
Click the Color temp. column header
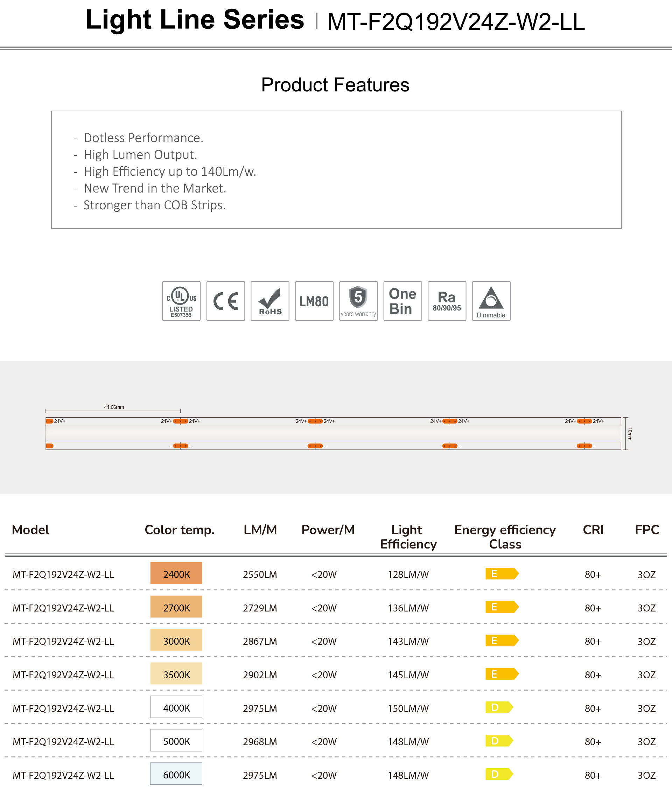pos(180,530)
